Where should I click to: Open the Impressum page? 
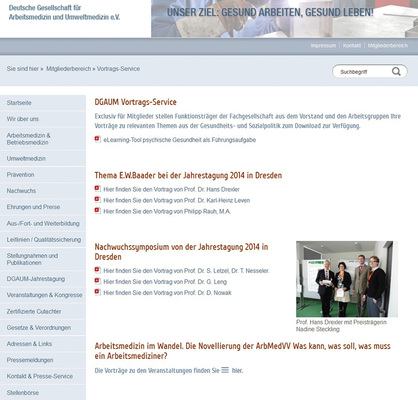(323, 46)
